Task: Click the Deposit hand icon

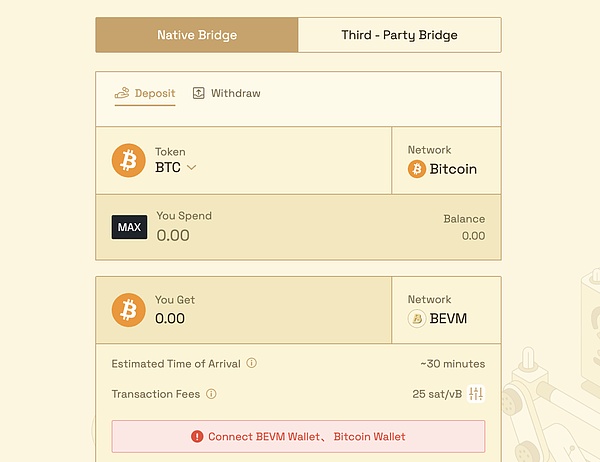Action: 123,93
